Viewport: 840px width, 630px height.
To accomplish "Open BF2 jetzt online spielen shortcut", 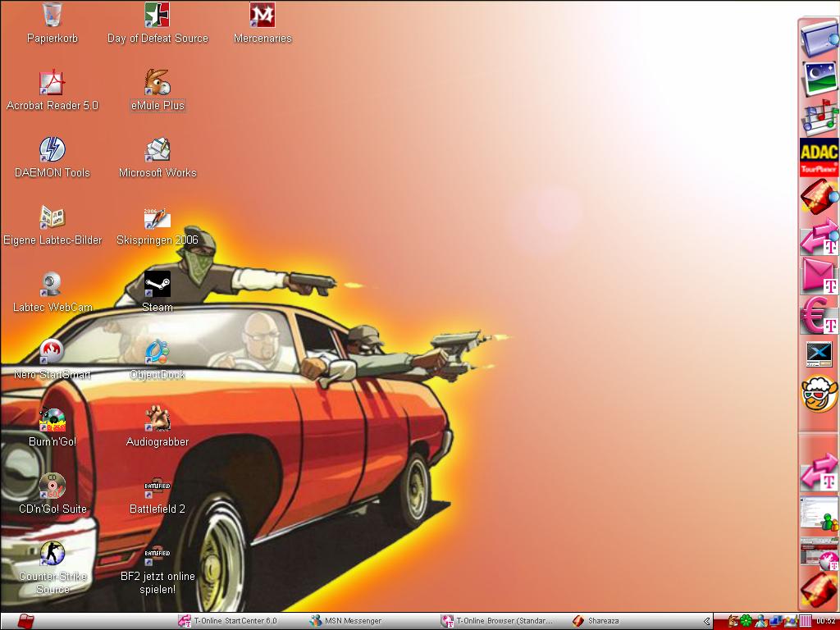I will [157, 568].
